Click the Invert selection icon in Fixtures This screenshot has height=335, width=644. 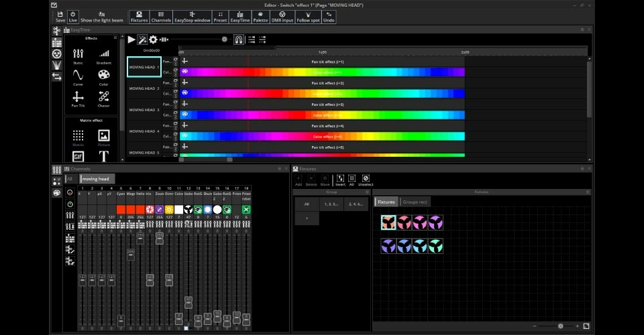(339, 180)
